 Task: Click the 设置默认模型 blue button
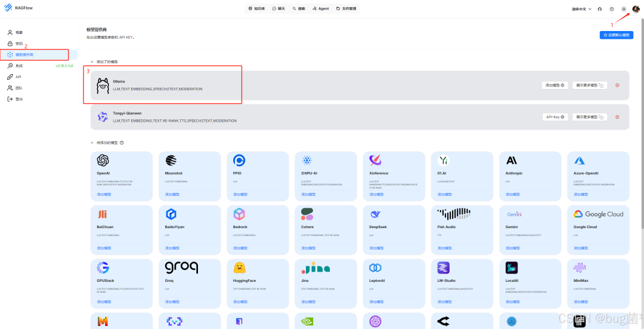point(616,35)
